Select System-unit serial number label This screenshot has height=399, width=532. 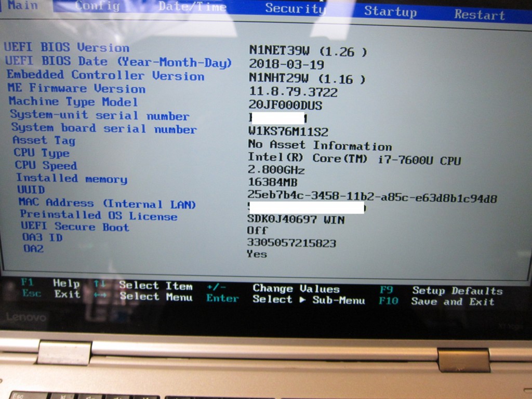pyautogui.click(x=100, y=115)
